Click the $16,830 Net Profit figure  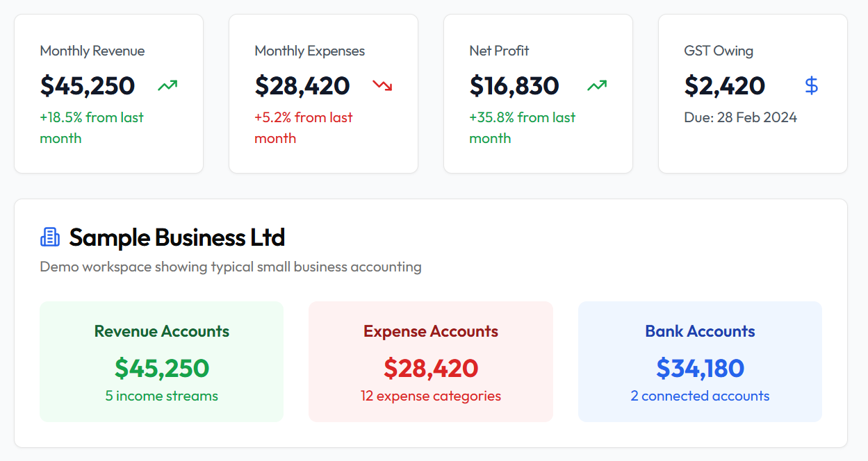514,85
